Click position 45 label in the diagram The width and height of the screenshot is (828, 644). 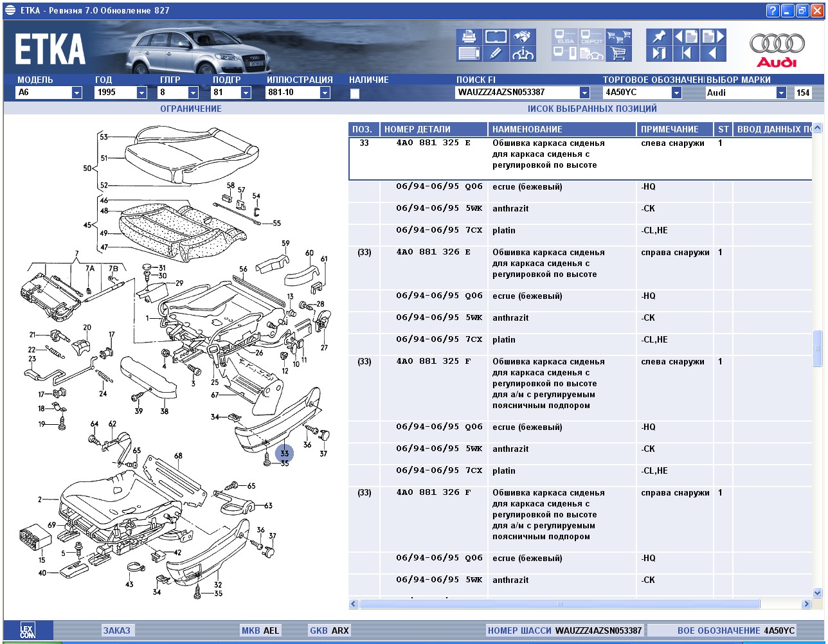point(87,225)
